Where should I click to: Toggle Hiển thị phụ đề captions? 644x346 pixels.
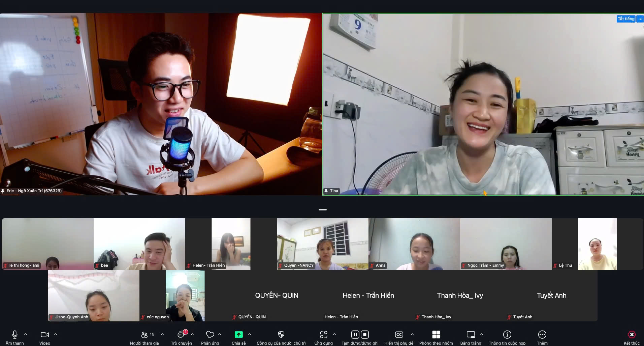[x=399, y=335]
